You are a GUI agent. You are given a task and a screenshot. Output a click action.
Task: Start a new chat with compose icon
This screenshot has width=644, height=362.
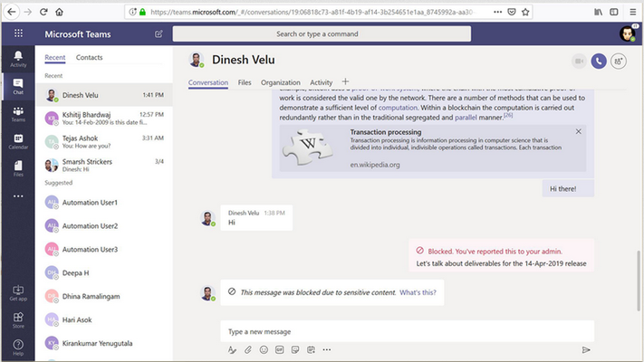(x=159, y=34)
